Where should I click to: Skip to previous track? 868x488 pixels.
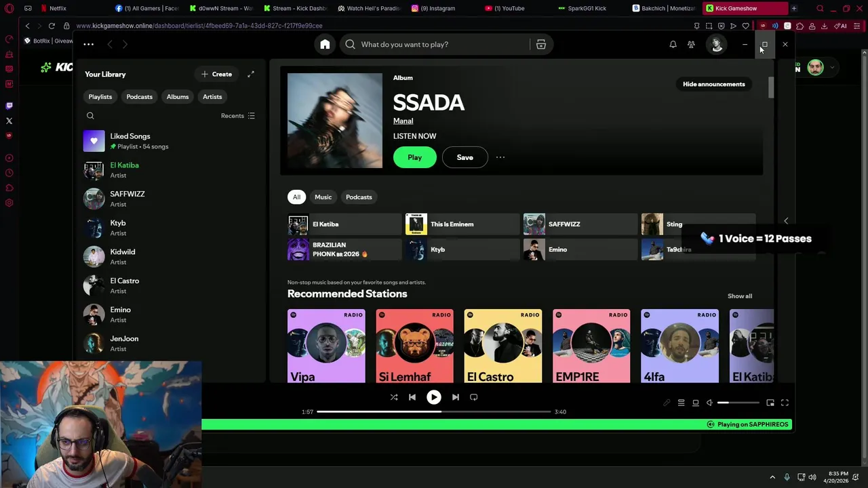point(412,397)
